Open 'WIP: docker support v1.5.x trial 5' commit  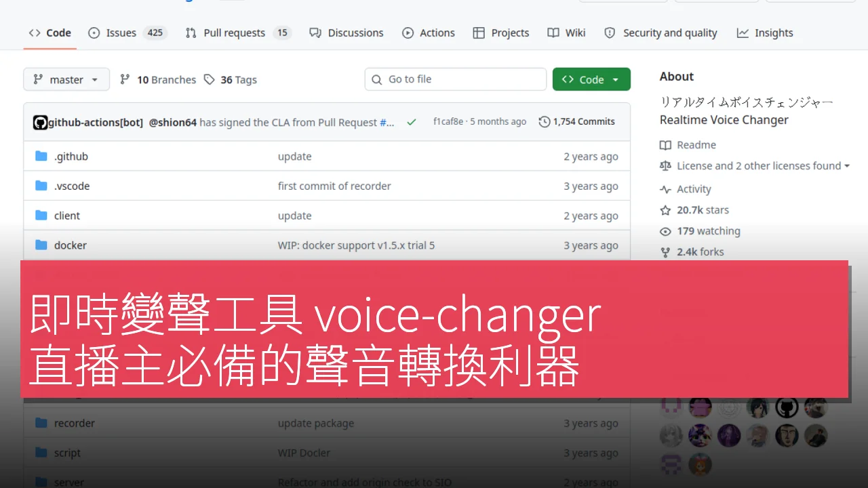point(356,245)
